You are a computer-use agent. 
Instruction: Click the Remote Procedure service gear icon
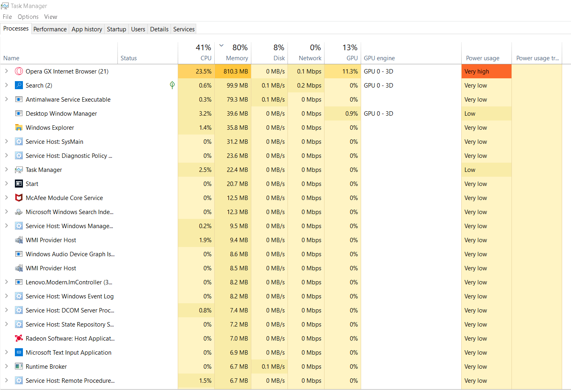click(x=19, y=381)
